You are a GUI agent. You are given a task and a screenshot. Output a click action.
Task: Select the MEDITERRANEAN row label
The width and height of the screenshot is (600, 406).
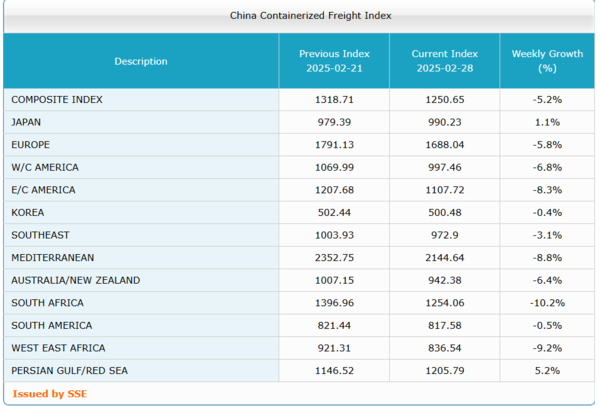pyautogui.click(x=52, y=257)
